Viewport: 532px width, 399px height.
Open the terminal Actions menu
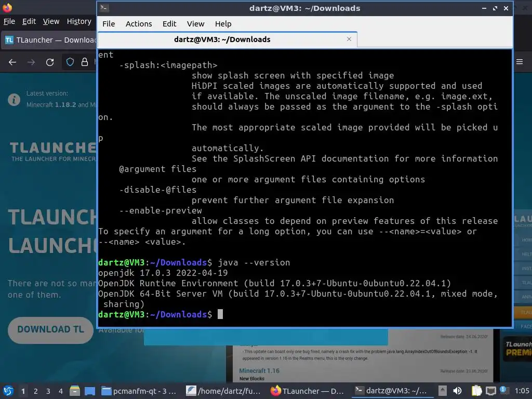[x=139, y=24]
